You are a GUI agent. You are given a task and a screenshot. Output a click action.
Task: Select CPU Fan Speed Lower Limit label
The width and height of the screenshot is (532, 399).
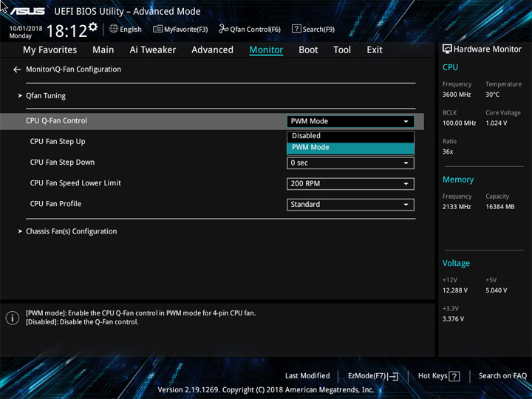pyautogui.click(x=75, y=183)
